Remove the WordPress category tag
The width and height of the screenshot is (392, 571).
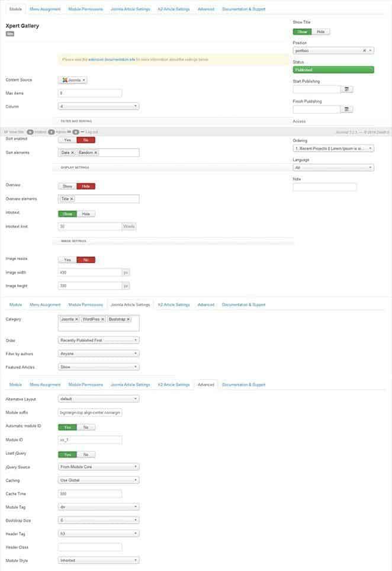(102, 319)
